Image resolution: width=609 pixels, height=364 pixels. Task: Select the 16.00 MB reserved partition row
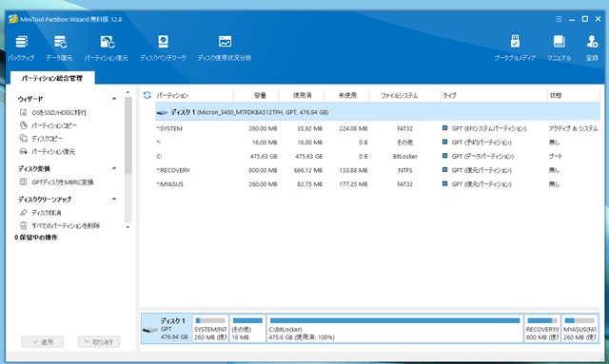pyautogui.click(x=378, y=143)
